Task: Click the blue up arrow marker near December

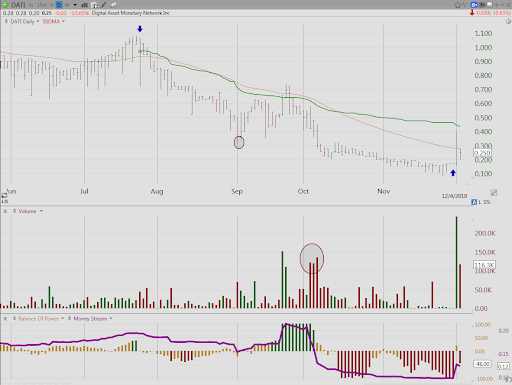Action: (x=453, y=173)
